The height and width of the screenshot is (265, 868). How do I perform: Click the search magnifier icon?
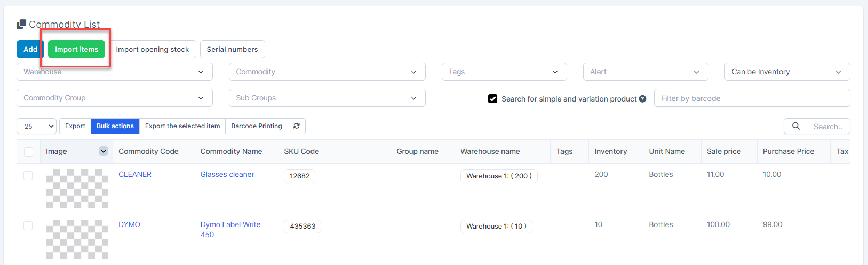coord(795,127)
